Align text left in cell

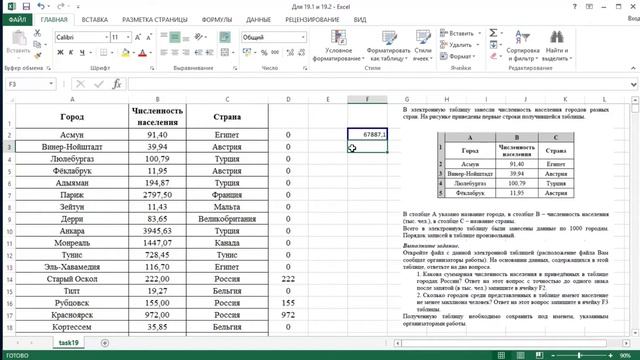click(x=164, y=52)
